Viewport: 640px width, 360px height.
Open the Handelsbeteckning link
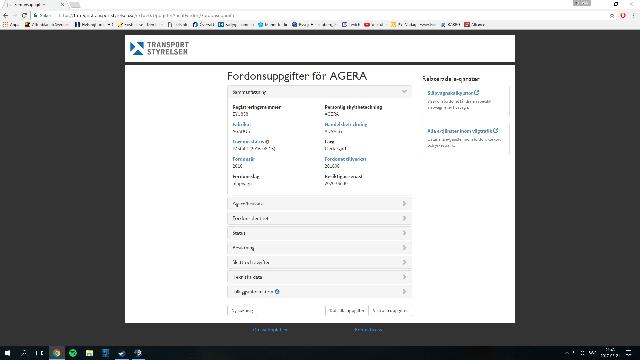[346, 124]
